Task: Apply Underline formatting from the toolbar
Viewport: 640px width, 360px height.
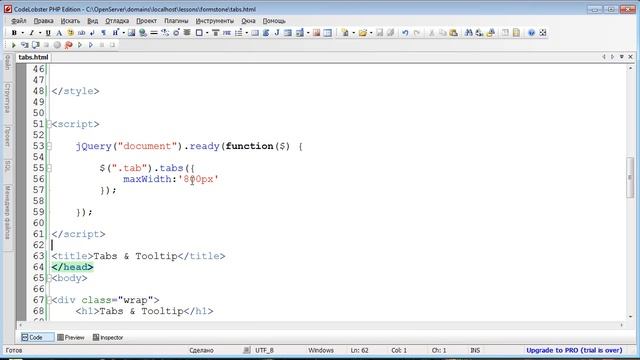Action: pyautogui.click(x=48, y=33)
